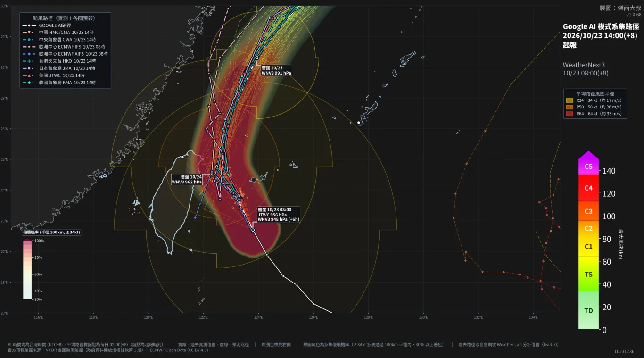This screenshot has width=644, height=358.
Task: Click the 10/23 08:00 JTWC 956 hPa label
Action: tap(279, 215)
